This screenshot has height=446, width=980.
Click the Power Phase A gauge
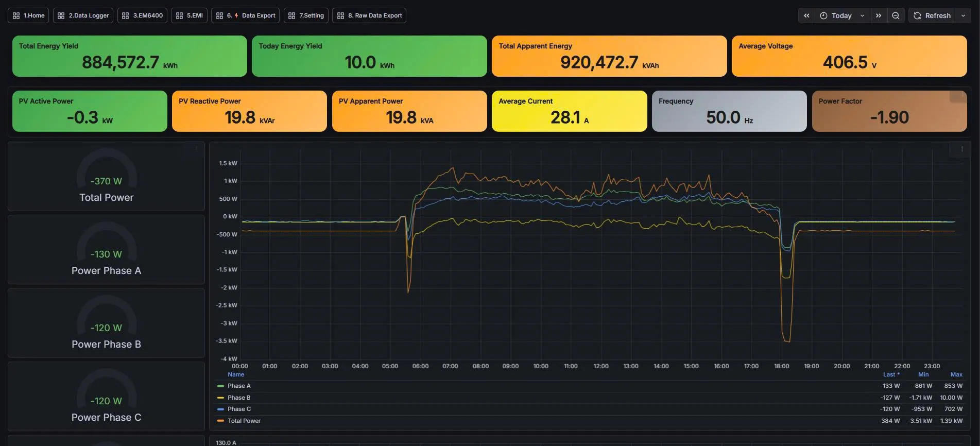coord(106,250)
